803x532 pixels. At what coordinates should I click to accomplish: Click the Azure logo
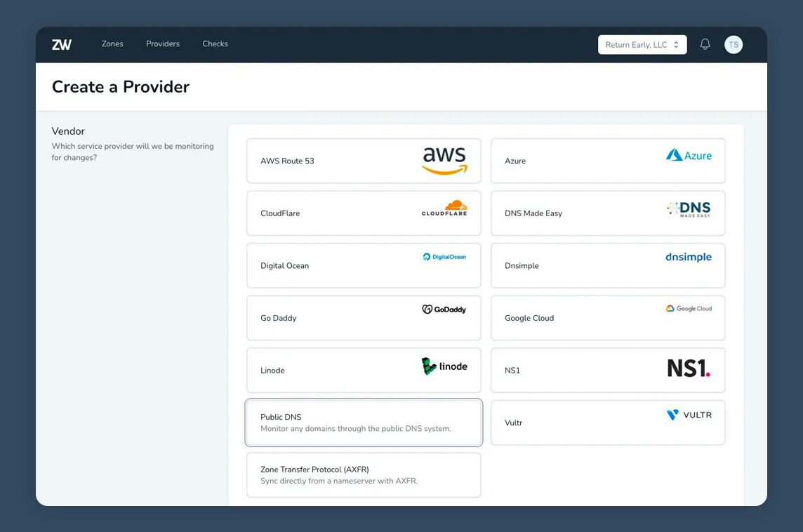[x=689, y=154]
